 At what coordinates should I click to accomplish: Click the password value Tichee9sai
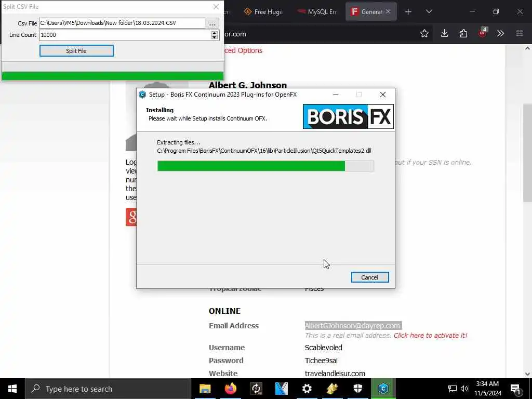coord(321,361)
